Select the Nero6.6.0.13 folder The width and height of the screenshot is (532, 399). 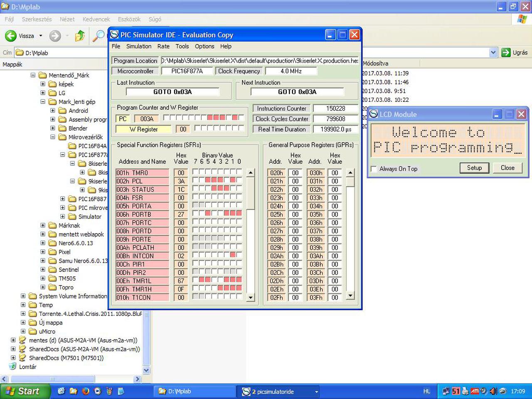coord(76,243)
